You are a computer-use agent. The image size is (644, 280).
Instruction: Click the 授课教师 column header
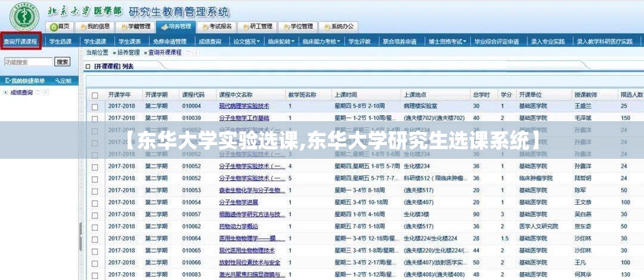point(586,95)
